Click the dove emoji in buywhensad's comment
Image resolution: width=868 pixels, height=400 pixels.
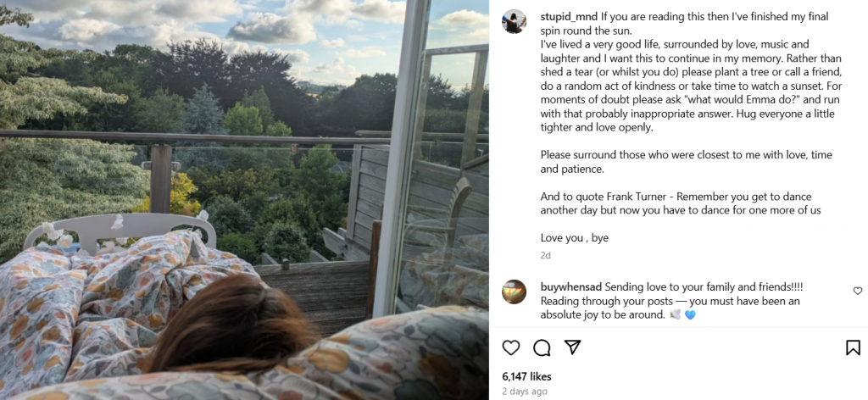tap(675, 314)
